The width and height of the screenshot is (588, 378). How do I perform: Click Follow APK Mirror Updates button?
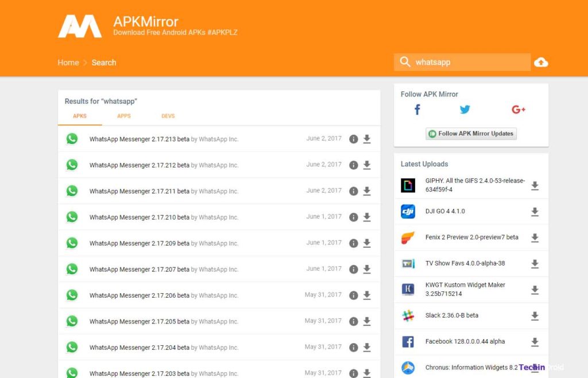[x=471, y=134]
